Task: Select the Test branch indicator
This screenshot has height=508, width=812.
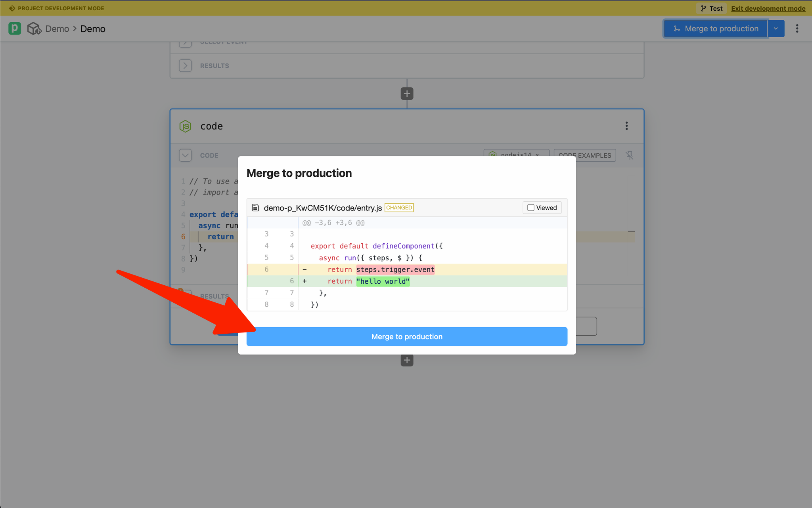Action: (x=712, y=8)
